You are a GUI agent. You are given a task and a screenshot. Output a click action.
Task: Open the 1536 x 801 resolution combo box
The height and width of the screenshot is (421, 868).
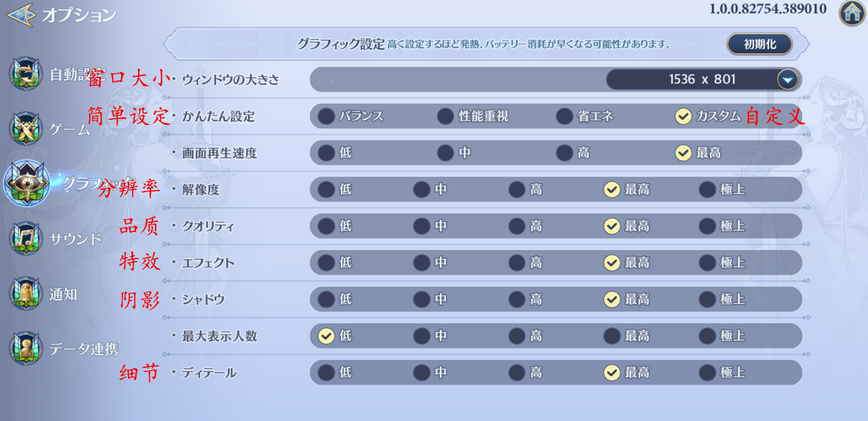click(702, 80)
